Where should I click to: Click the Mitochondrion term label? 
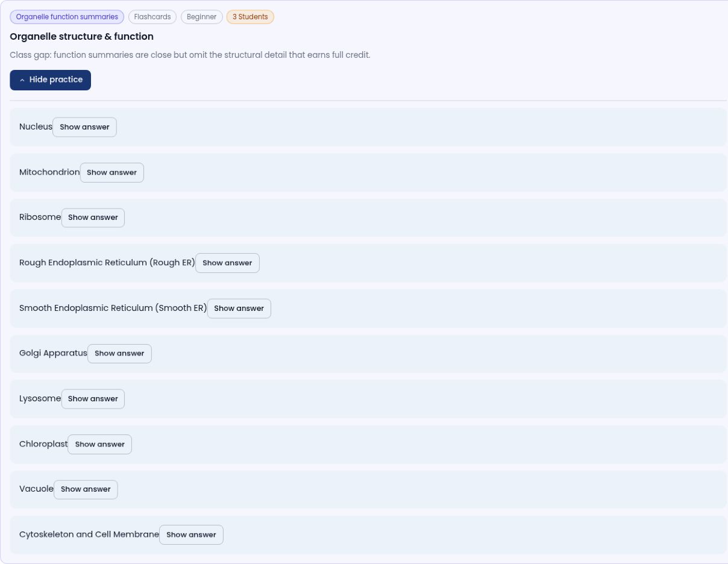tap(49, 172)
